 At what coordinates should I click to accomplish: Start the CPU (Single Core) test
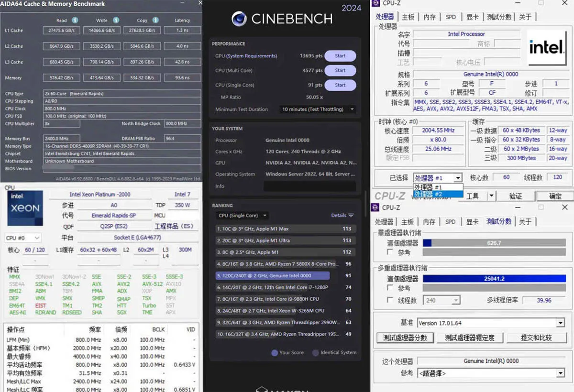tap(340, 85)
